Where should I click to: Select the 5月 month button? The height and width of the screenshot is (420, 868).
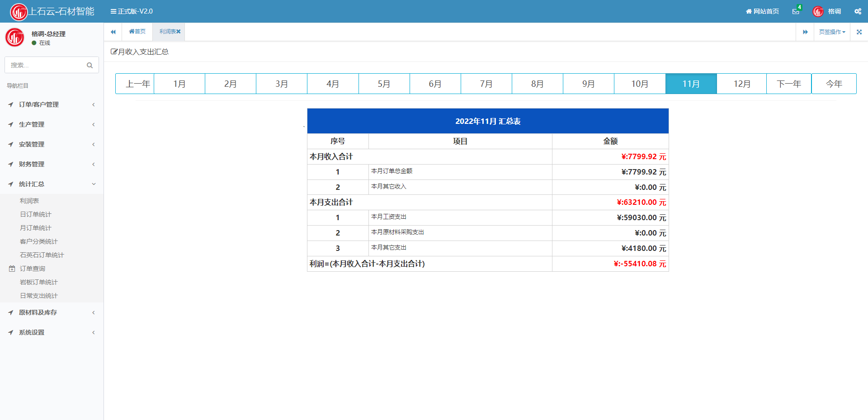pyautogui.click(x=384, y=84)
